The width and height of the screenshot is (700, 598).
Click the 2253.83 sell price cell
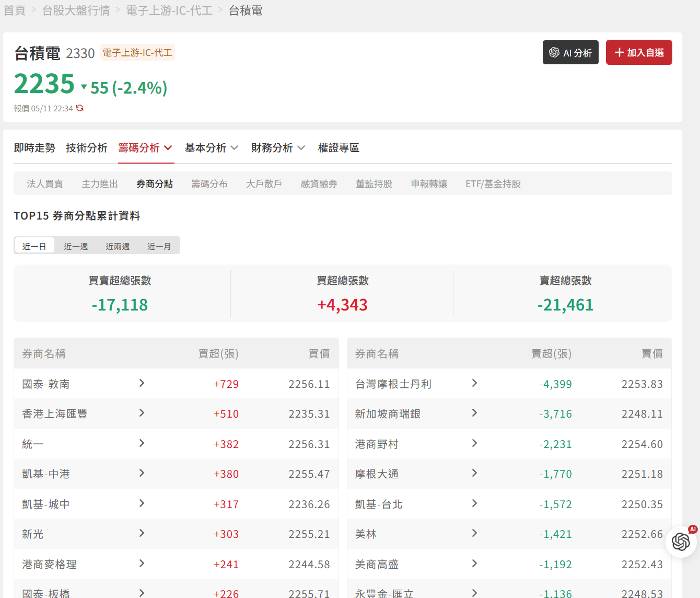(x=642, y=384)
